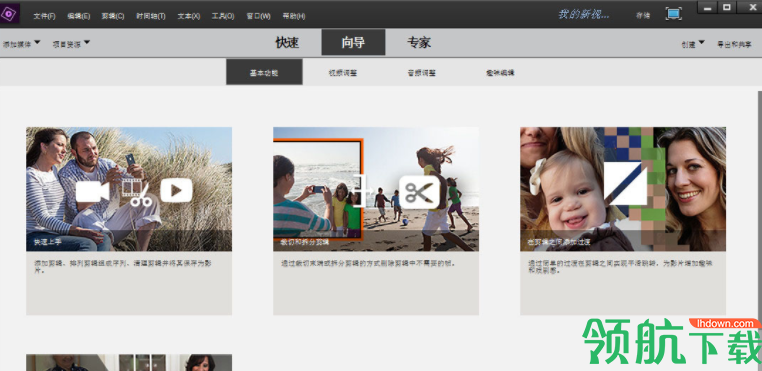The height and width of the screenshot is (371, 762).
Task: Click the 存储 save button
Action: coord(643,16)
